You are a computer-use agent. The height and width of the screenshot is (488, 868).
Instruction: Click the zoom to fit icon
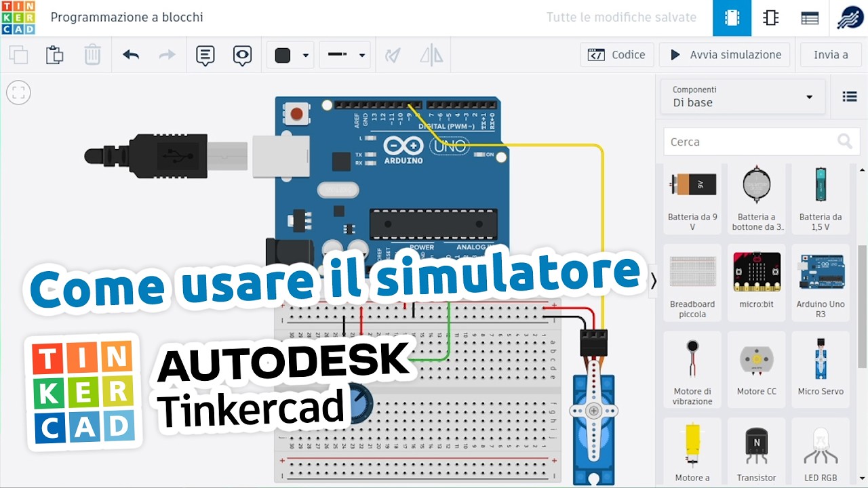tap(19, 92)
